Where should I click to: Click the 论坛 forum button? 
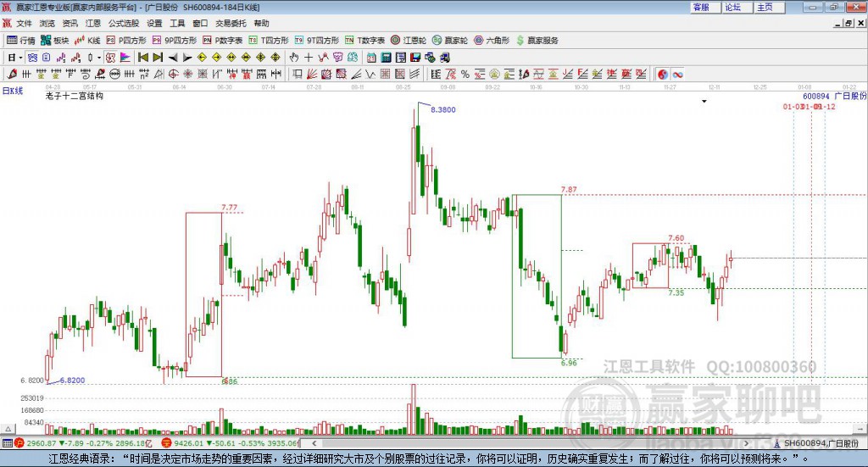[737, 7]
